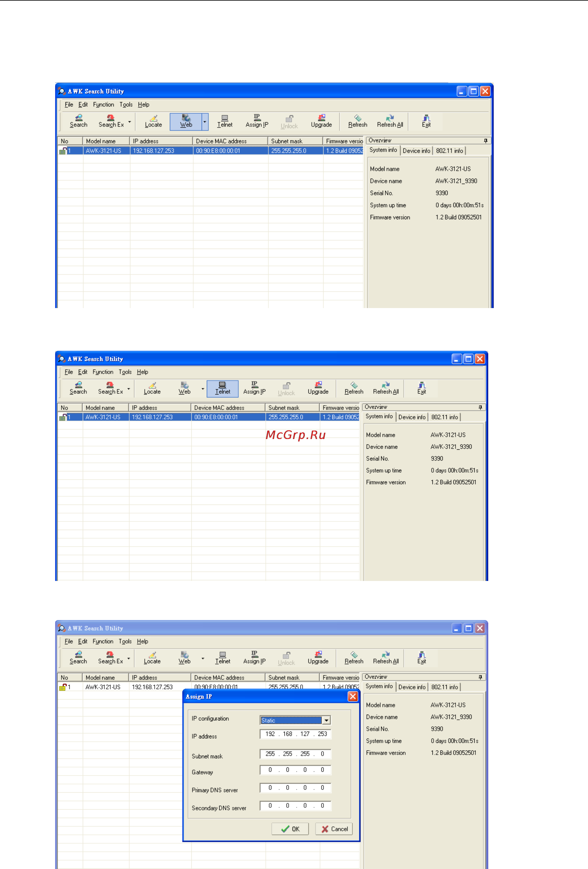Click Gateway field in Assign IP dialog
Viewport: 588px width, 869px height.
coord(295,770)
